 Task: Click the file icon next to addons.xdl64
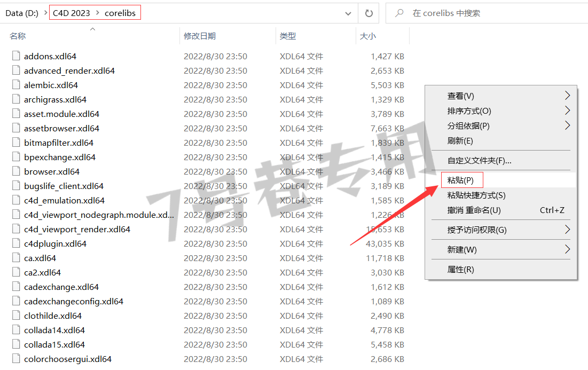[15, 56]
